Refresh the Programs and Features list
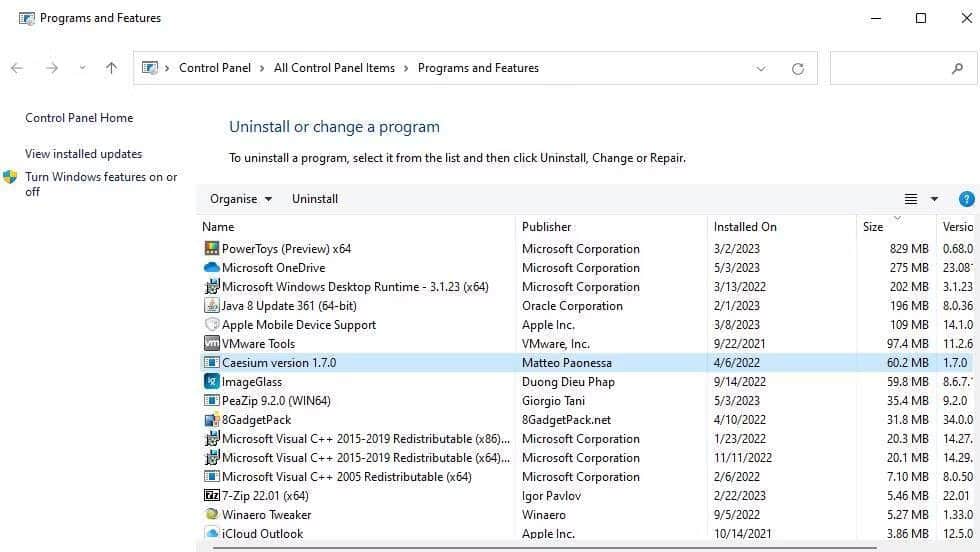This screenshot has height=552, width=980. (x=798, y=69)
